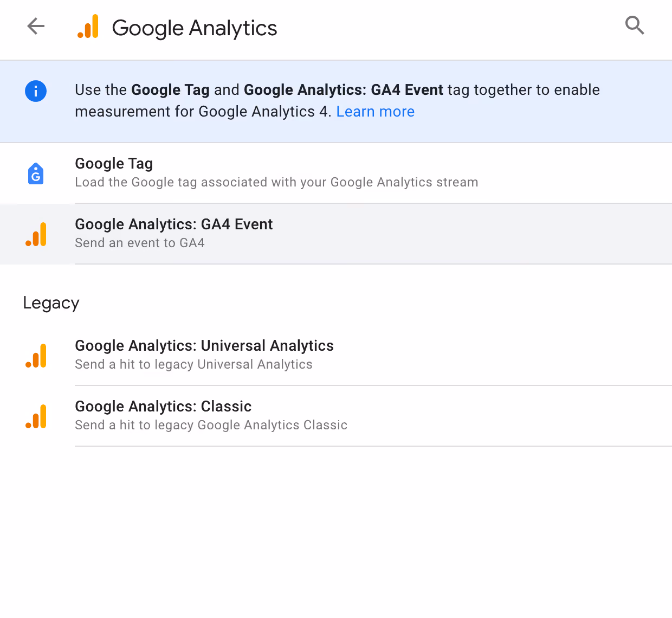Click the Analytics Classic row icon

coord(36,416)
